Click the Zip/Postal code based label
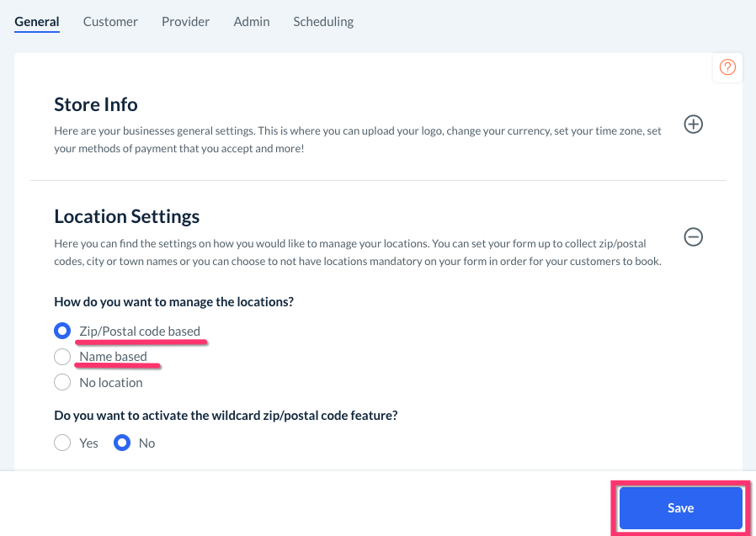Image resolution: width=756 pixels, height=536 pixels. [x=140, y=331]
